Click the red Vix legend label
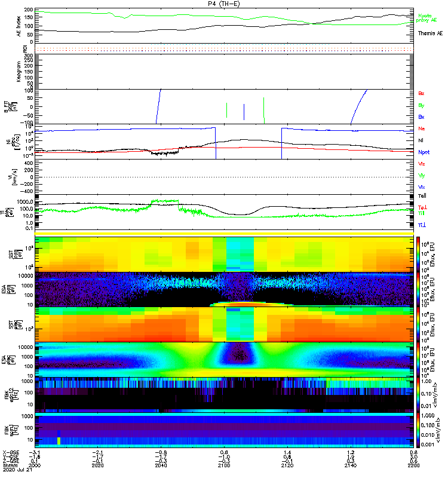 [422, 164]
